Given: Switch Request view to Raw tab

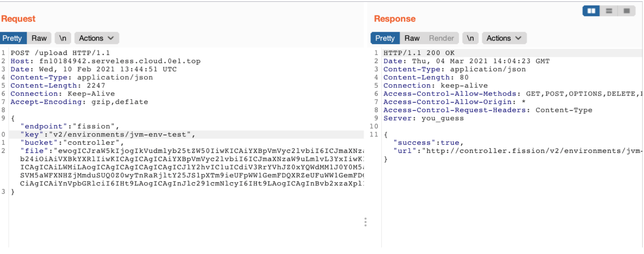Looking at the screenshot, I should click(39, 38).
